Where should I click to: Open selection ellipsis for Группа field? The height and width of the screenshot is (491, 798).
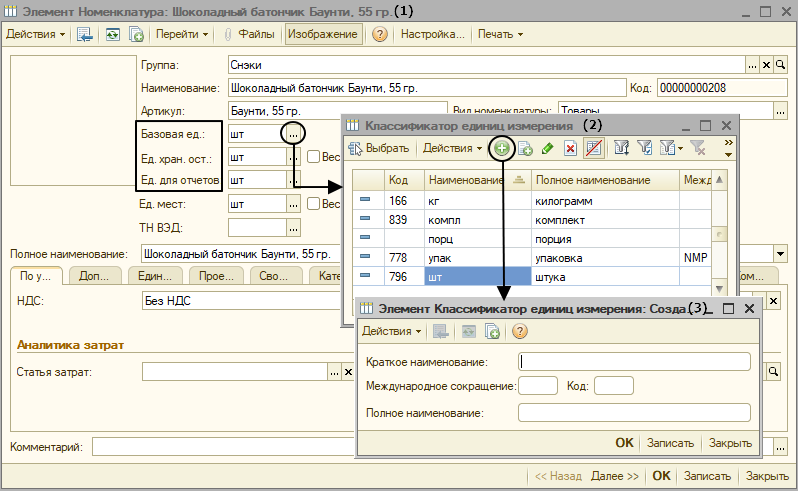coord(752,65)
